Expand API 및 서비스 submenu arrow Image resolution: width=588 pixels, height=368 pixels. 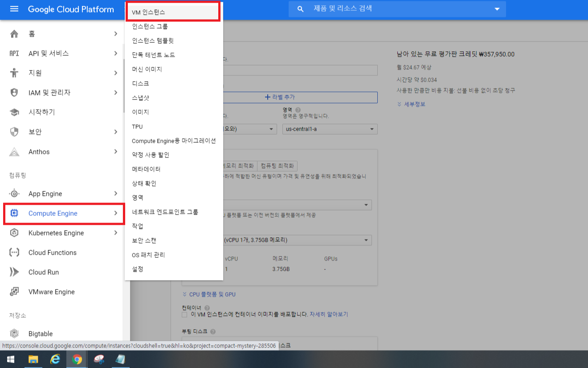pyautogui.click(x=115, y=54)
